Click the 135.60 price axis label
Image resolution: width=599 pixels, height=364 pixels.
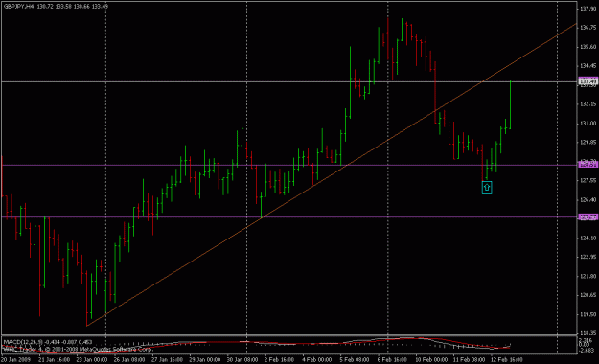click(x=588, y=47)
